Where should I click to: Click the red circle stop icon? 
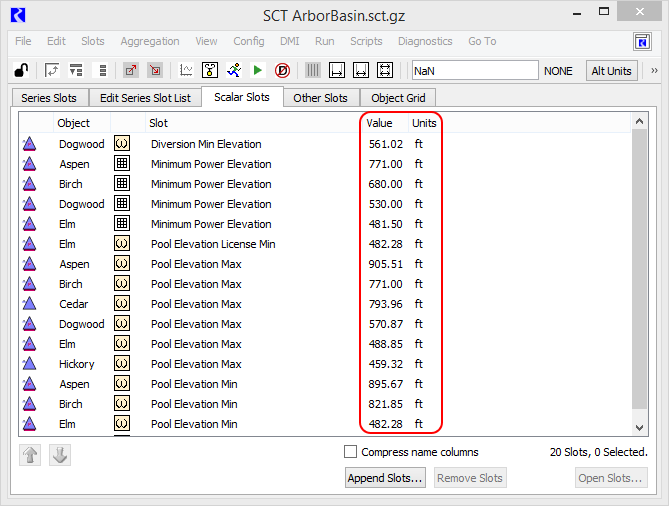click(282, 71)
